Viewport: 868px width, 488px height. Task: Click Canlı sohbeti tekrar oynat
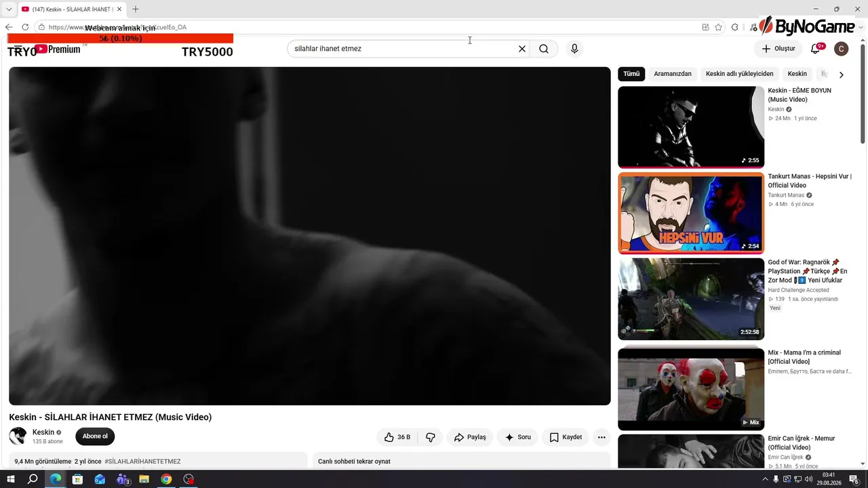(354, 462)
